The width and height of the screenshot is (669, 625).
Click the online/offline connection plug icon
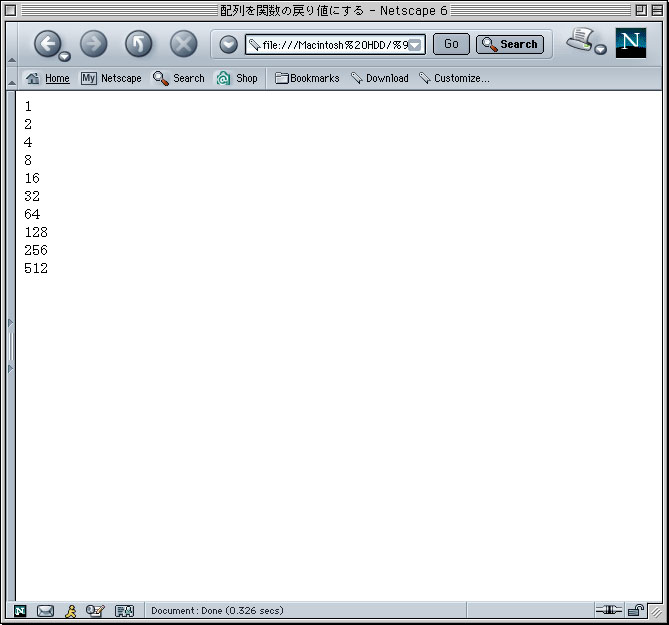(x=608, y=610)
